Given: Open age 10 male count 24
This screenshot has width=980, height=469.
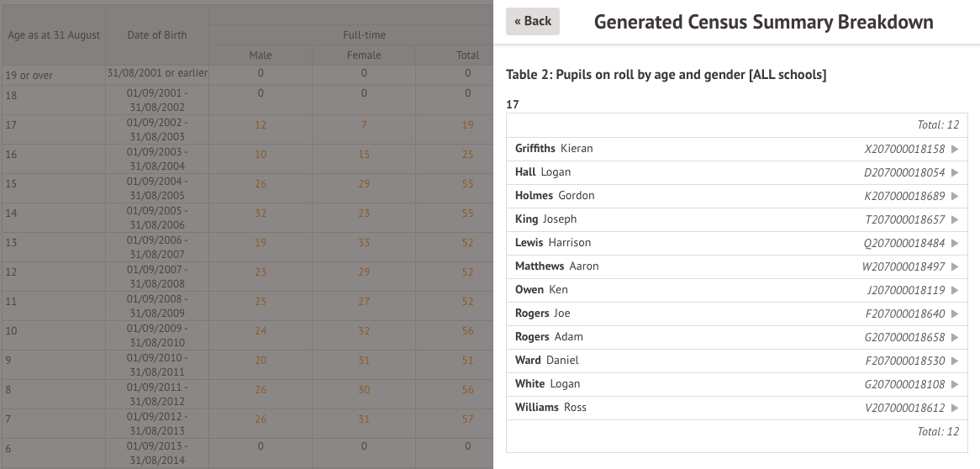Looking at the screenshot, I should [261, 331].
